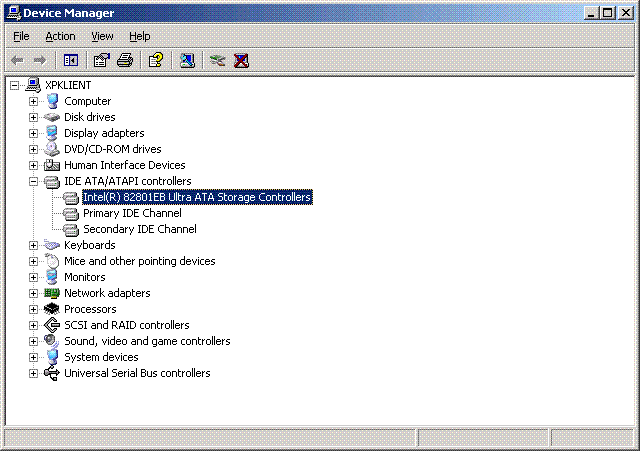Expand the SCSI and RAID controllers node
Screen dimensions: 640x451
click(33, 325)
